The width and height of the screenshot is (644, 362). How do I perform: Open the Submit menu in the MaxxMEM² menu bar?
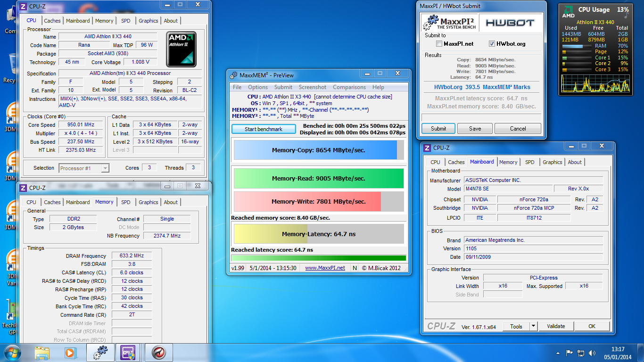(x=283, y=87)
